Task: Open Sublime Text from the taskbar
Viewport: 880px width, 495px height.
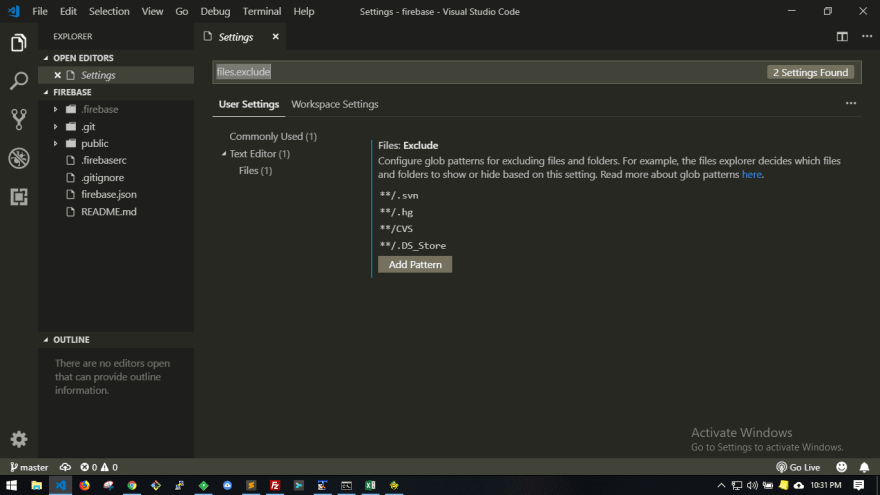Action: (x=251, y=485)
